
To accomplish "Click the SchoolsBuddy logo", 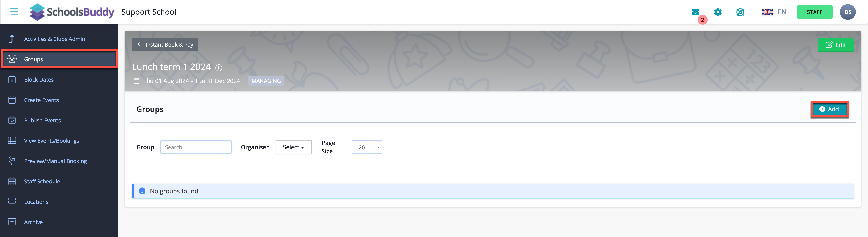I will coord(72,12).
